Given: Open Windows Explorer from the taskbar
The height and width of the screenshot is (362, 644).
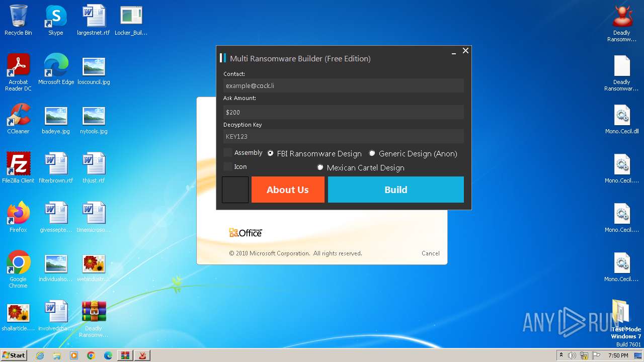Looking at the screenshot, I should (x=57, y=355).
